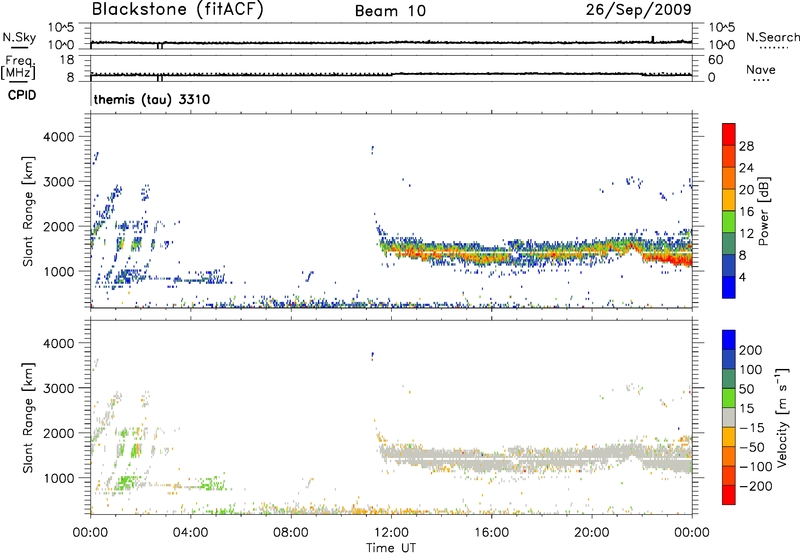
Task: Click the '60' Nave axis tick label
Action: pyautogui.click(x=715, y=60)
